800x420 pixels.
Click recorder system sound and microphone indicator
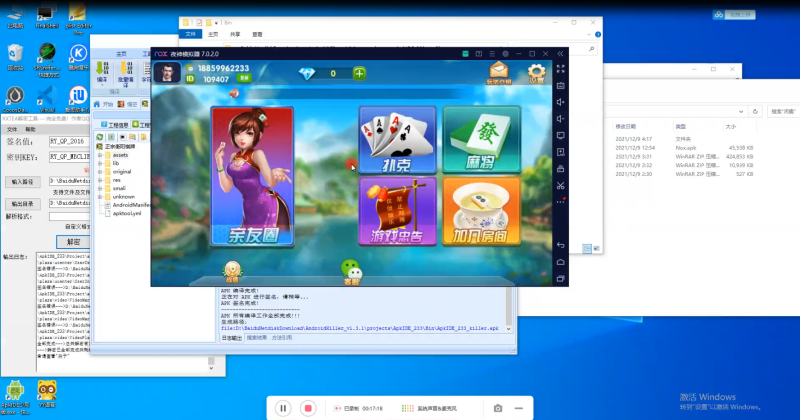429,408
